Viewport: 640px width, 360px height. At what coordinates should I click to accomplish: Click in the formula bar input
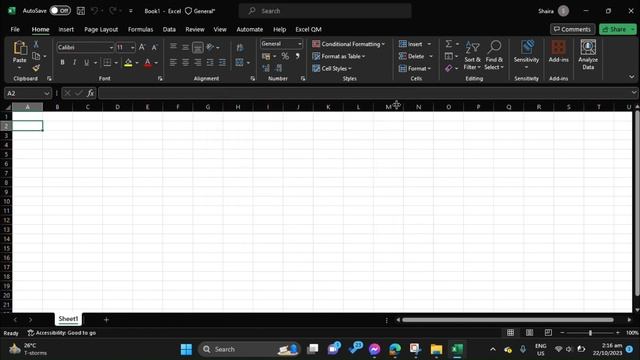pos(365,93)
